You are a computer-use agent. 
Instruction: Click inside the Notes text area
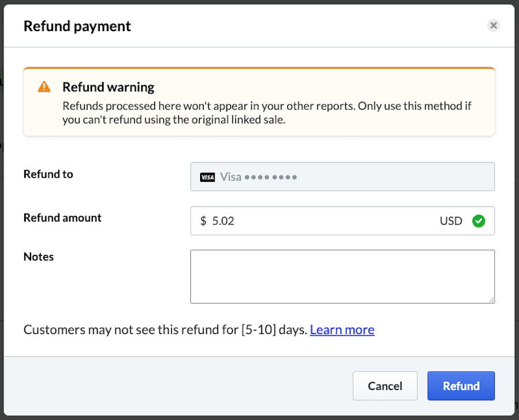tap(343, 276)
